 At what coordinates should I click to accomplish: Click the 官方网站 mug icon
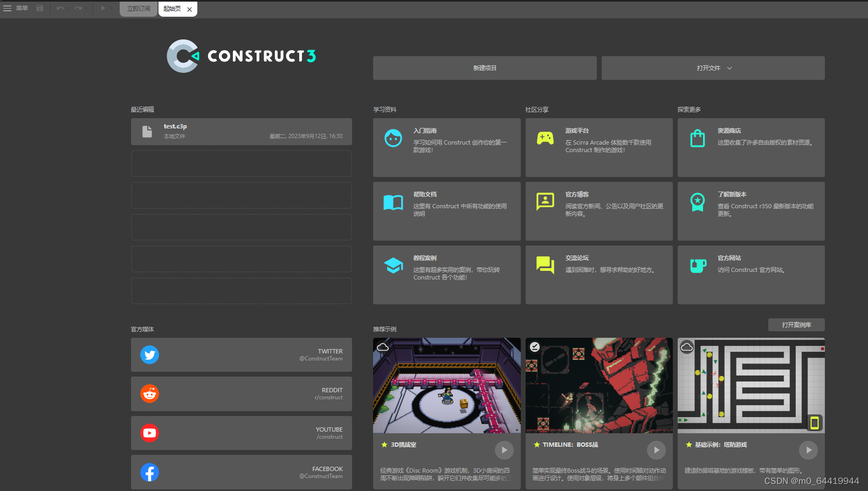tap(698, 265)
